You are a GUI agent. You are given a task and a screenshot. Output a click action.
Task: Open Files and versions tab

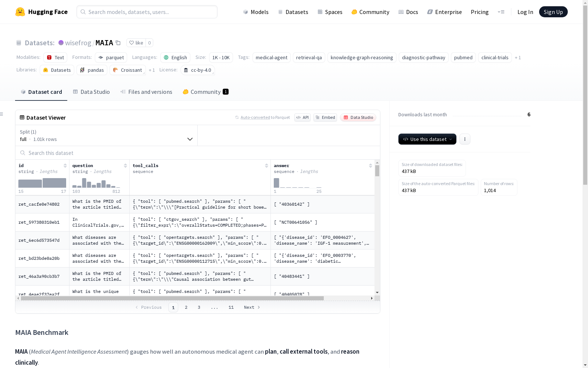point(146,92)
